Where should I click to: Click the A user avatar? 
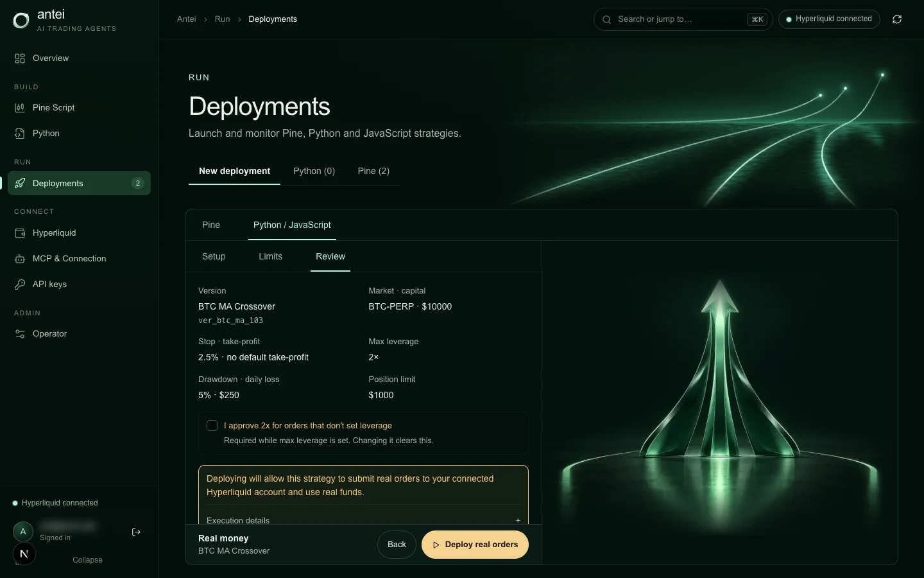(23, 531)
